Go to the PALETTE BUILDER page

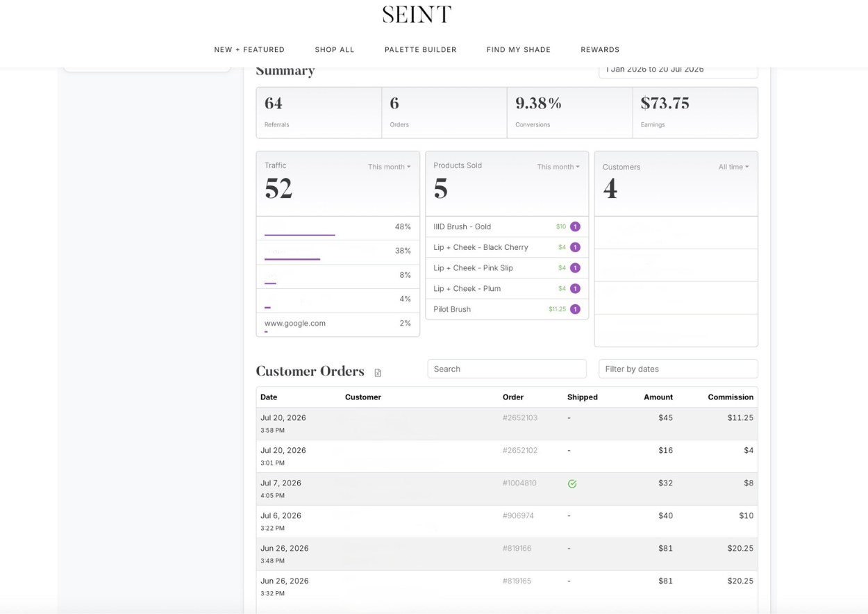pyautogui.click(x=421, y=50)
